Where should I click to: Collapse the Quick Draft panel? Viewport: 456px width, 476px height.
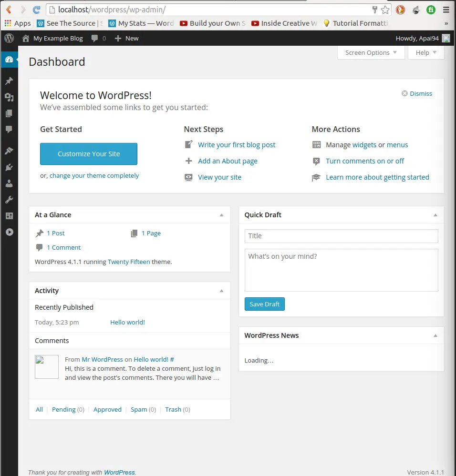coord(435,215)
